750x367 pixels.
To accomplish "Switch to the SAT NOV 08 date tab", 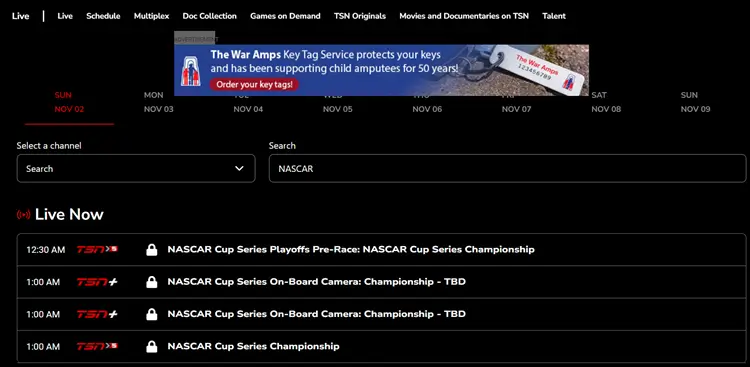I will click(606, 102).
